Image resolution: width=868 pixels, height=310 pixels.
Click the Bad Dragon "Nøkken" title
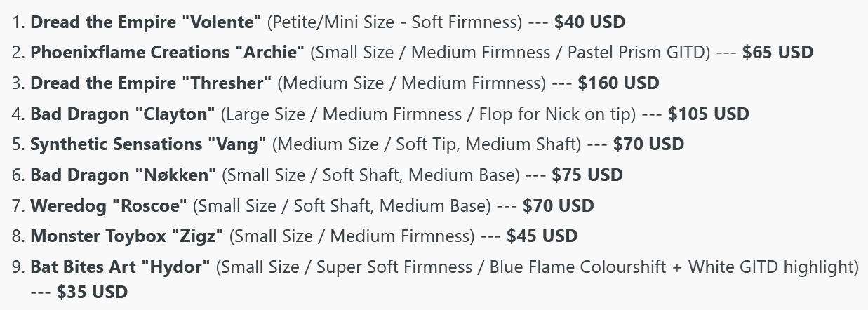[x=123, y=175]
